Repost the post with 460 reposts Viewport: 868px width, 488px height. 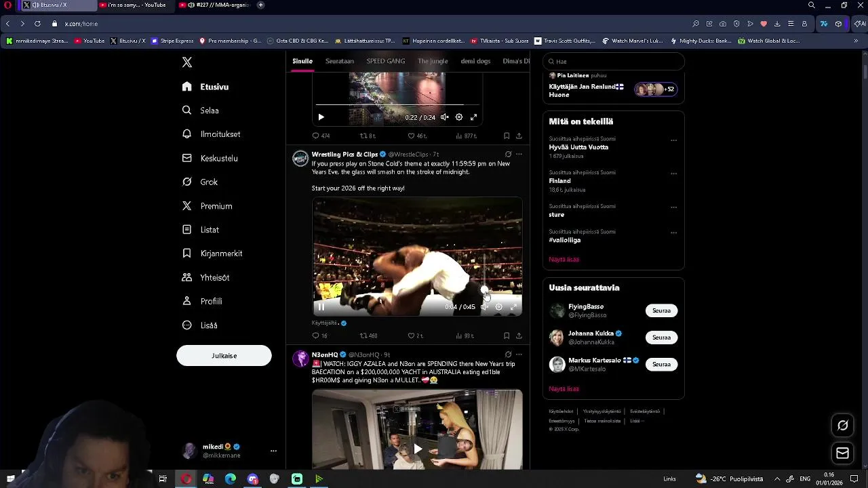368,335
